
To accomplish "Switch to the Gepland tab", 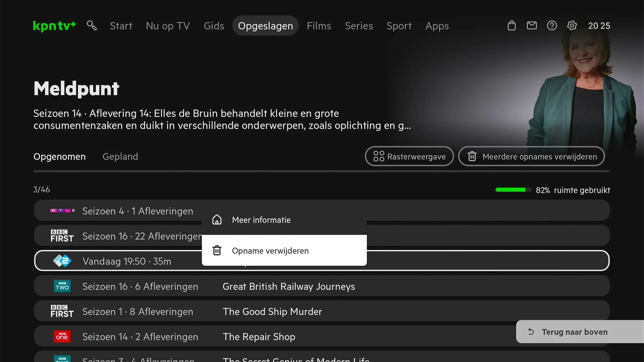I will pyautogui.click(x=120, y=157).
